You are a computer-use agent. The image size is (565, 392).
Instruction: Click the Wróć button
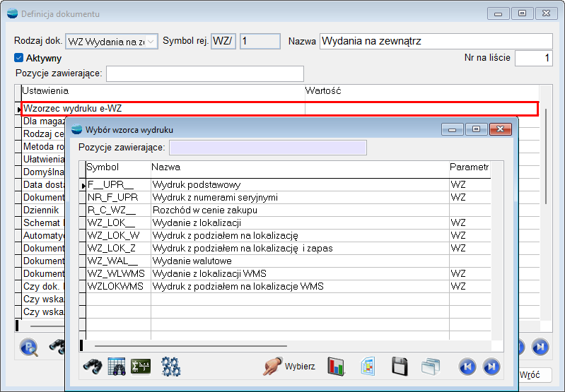click(535, 374)
